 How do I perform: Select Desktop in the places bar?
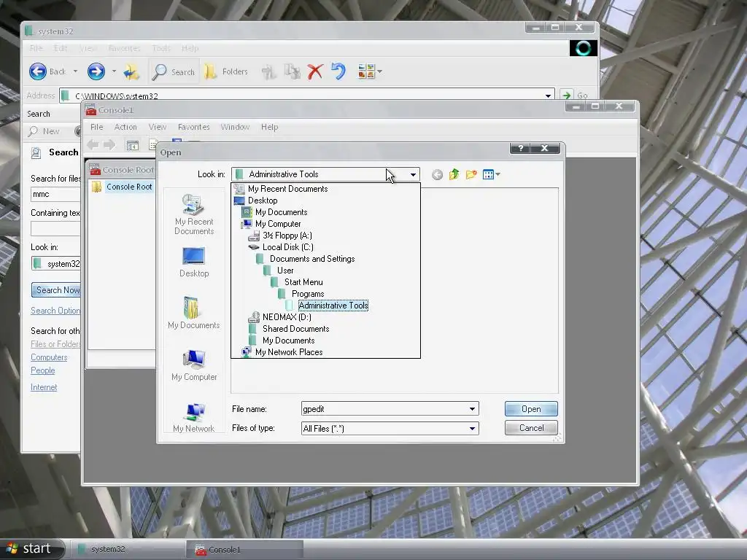coord(194,262)
